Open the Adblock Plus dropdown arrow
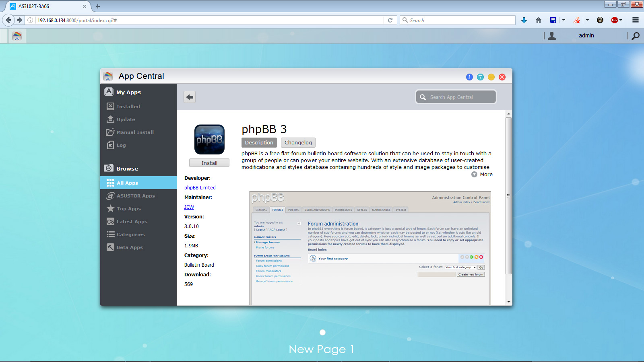 (x=621, y=20)
